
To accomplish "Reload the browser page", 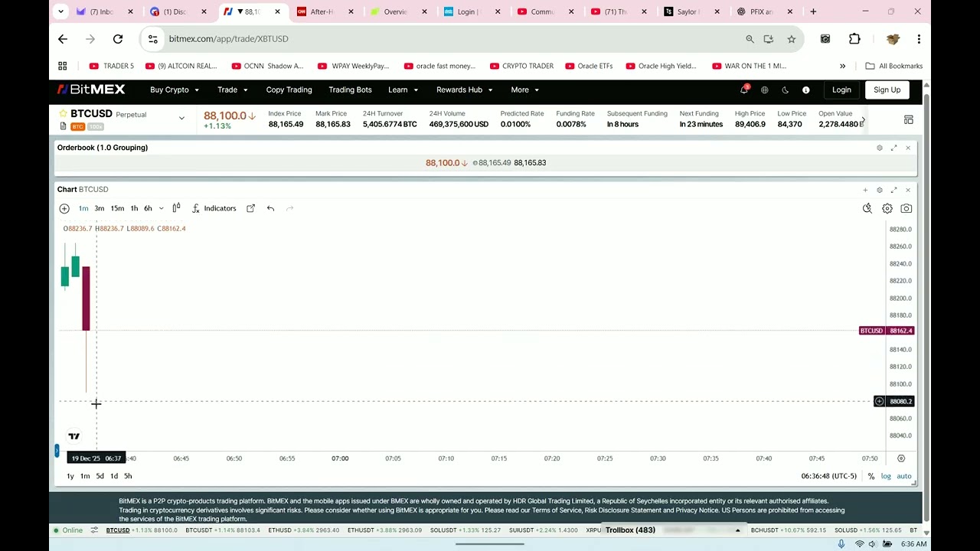I will tap(118, 39).
